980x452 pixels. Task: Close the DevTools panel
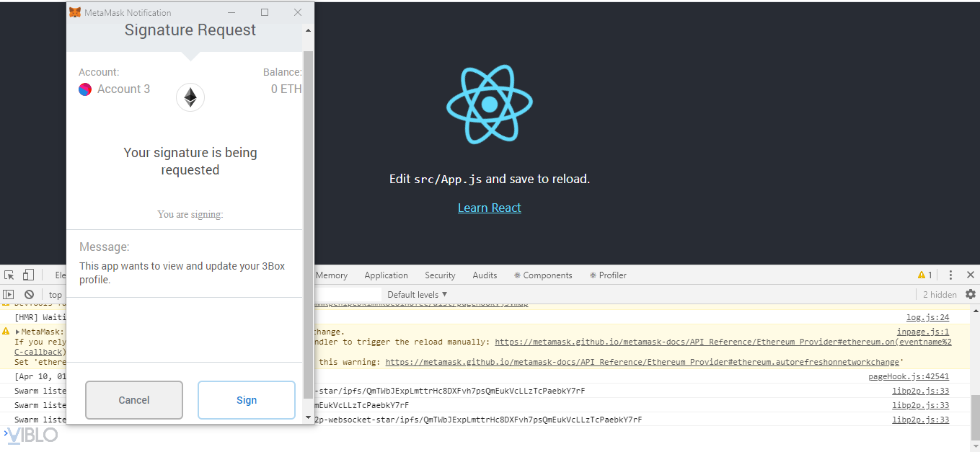click(971, 275)
